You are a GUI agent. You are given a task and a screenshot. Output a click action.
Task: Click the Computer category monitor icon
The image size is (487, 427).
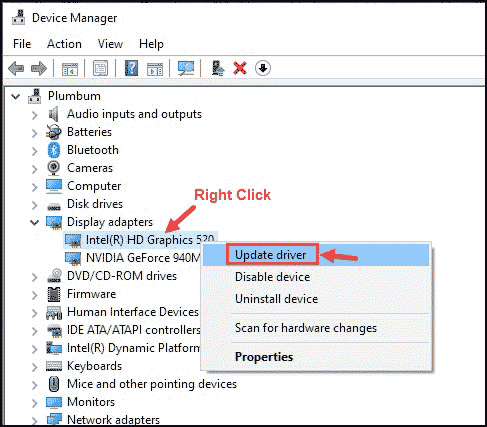tap(54, 186)
